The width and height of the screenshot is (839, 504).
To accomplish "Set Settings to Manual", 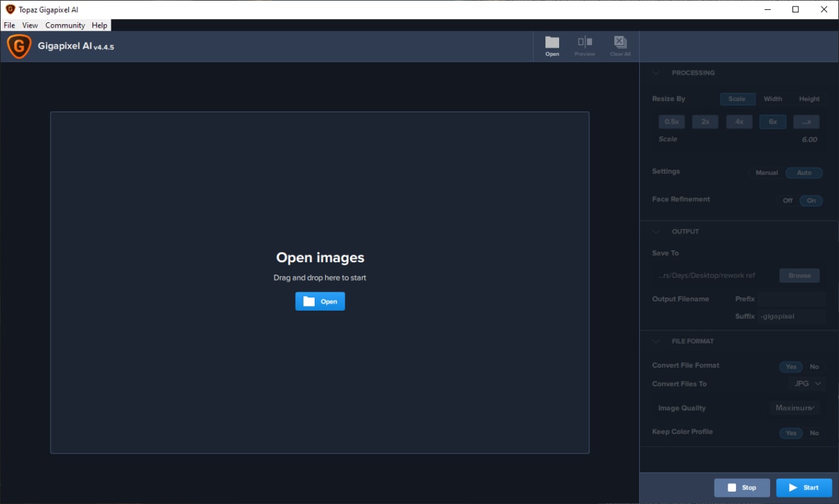I will pos(766,173).
